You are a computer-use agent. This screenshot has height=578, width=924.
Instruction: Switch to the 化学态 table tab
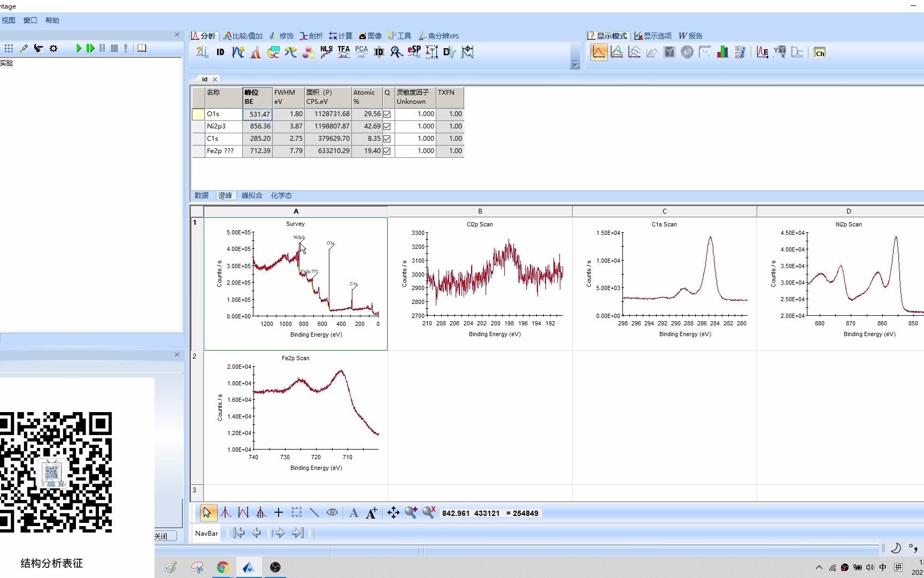(x=281, y=195)
